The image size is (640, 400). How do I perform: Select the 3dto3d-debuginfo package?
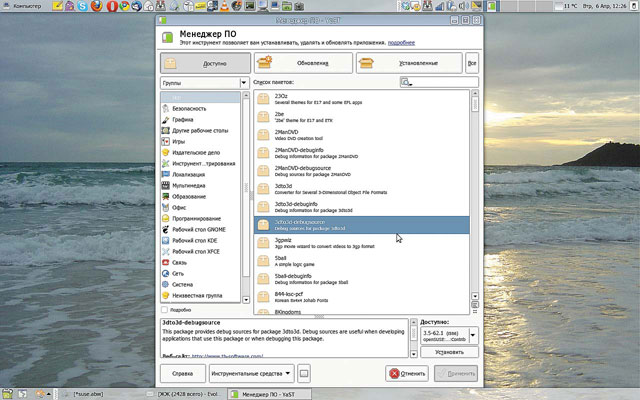tap(362, 207)
